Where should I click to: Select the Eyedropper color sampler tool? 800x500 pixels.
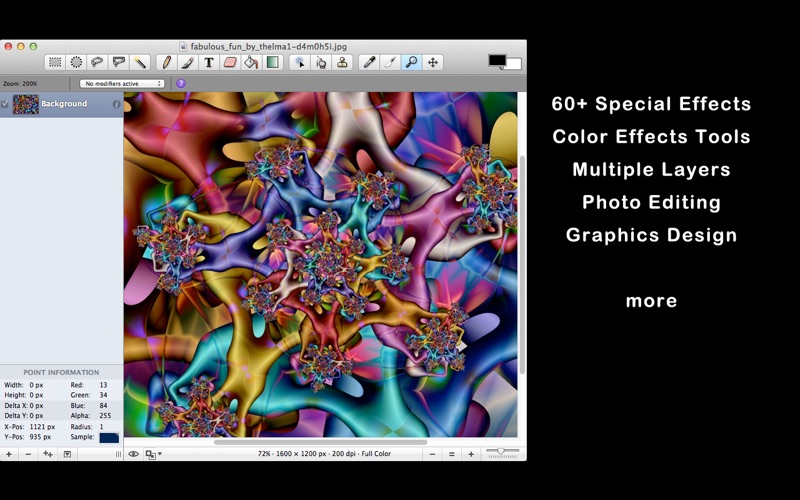click(x=368, y=62)
